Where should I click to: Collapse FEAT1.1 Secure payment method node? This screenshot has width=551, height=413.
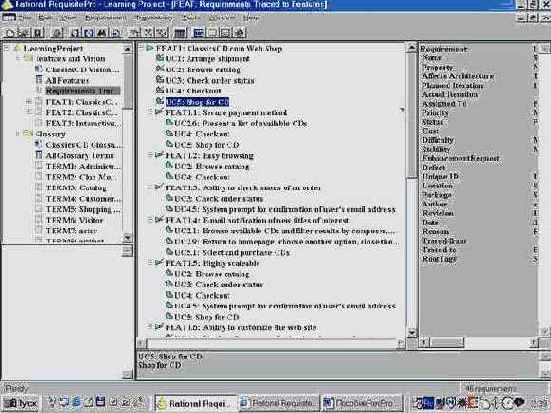pos(150,112)
